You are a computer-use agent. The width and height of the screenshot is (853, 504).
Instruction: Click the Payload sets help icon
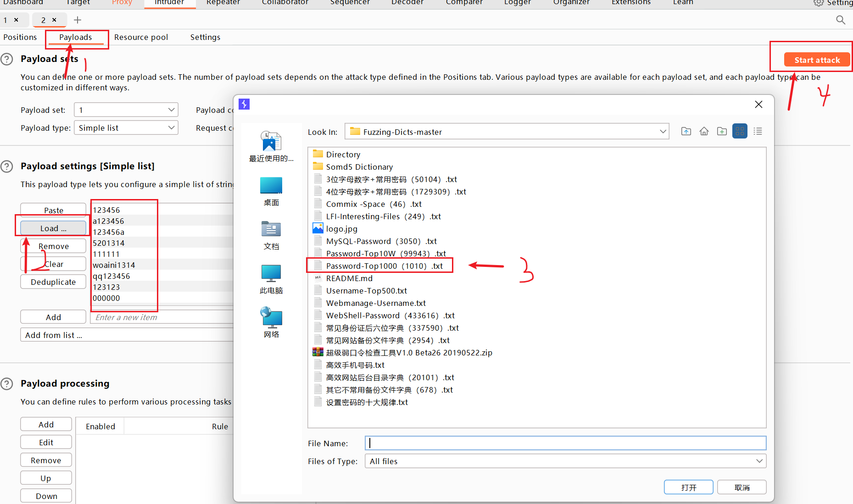pos(7,59)
